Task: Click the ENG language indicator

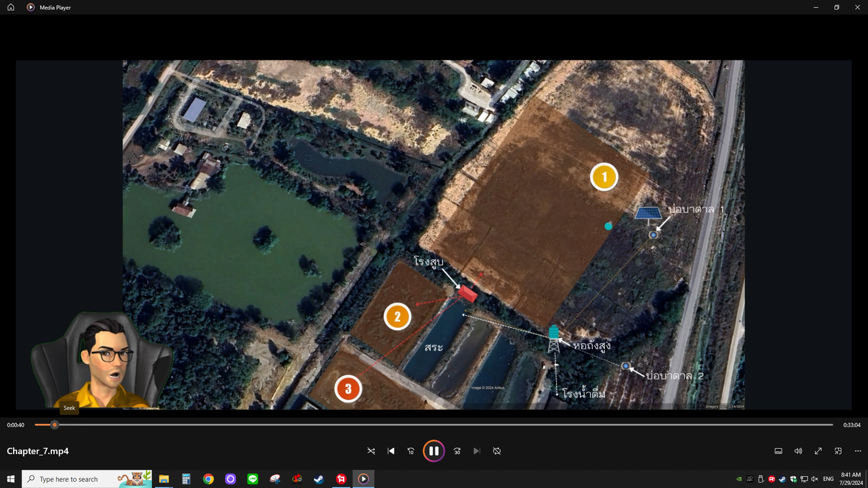Action: click(x=828, y=479)
